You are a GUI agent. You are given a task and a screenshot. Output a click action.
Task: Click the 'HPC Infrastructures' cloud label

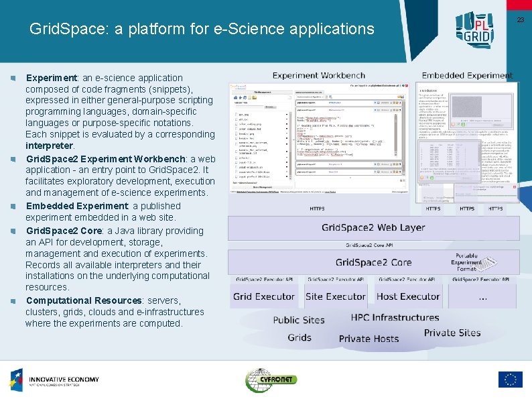pos(395,317)
